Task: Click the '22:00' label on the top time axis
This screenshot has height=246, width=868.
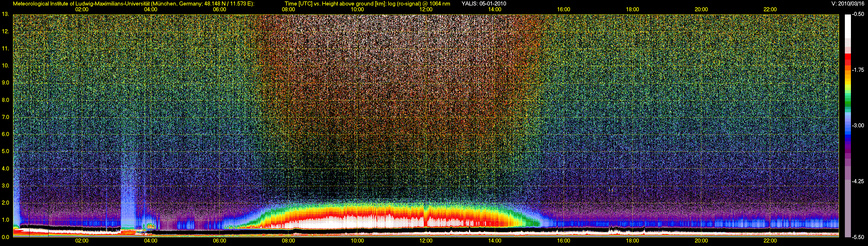Action: click(770, 10)
